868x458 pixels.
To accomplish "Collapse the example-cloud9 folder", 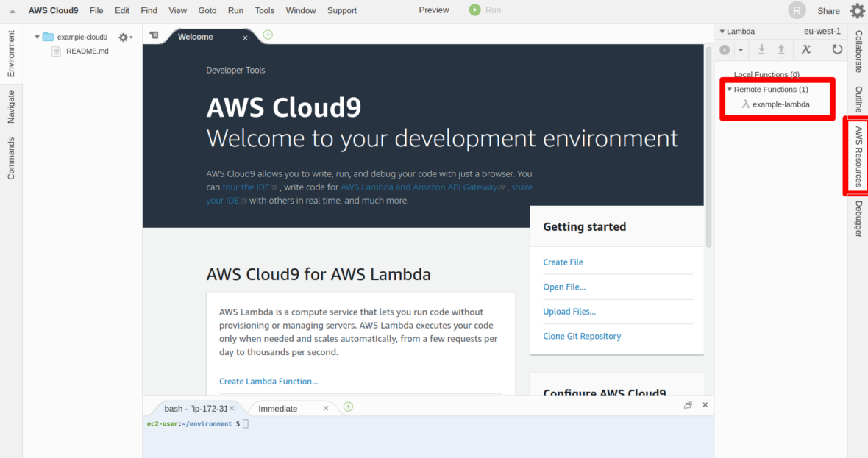I will [x=38, y=37].
